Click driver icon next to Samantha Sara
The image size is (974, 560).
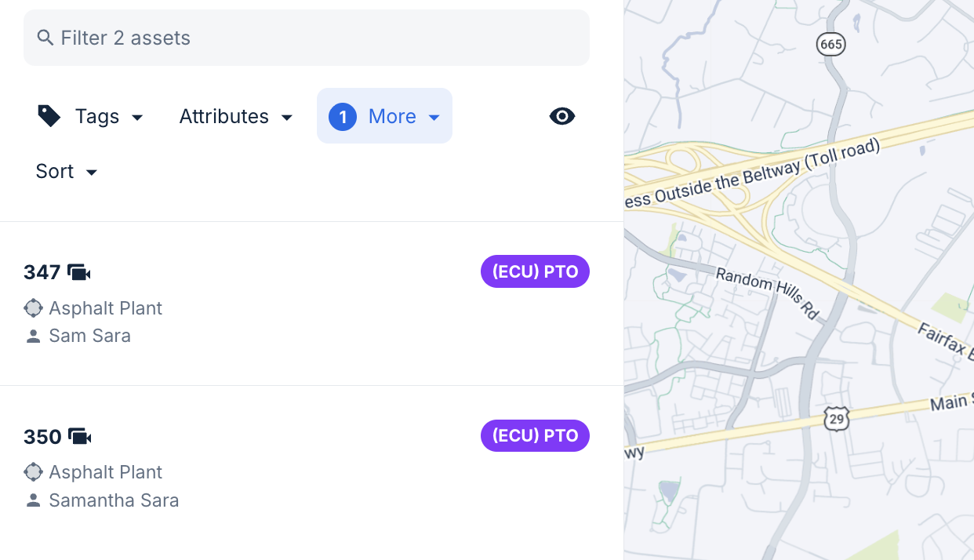33,500
